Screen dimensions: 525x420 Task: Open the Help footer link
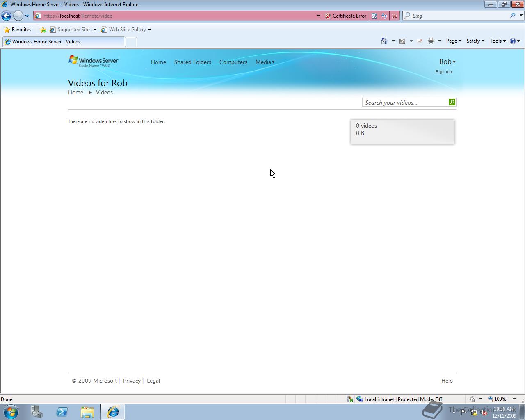[x=447, y=381]
